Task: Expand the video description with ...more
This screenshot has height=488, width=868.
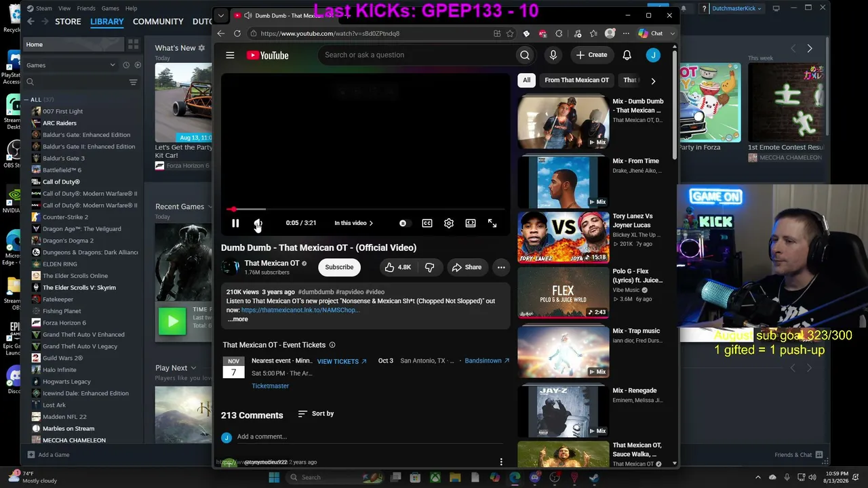Action: [x=237, y=319]
